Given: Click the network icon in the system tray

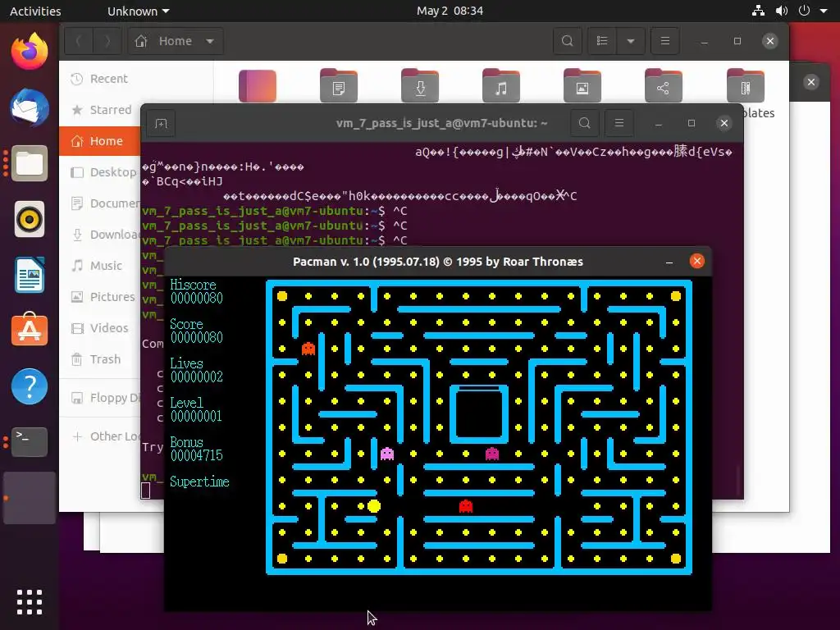Looking at the screenshot, I should pyautogui.click(x=758, y=11).
